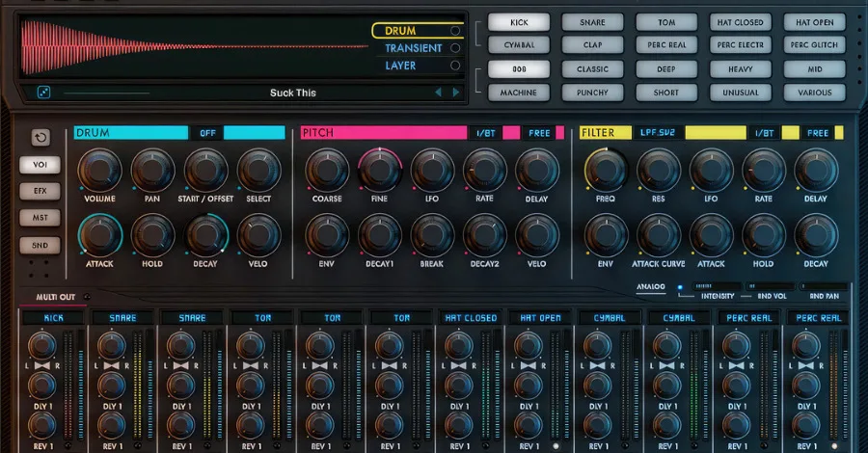Screen dimensions: 868x453
Task: Adjust the RND PAN slider
Action: pos(824,286)
